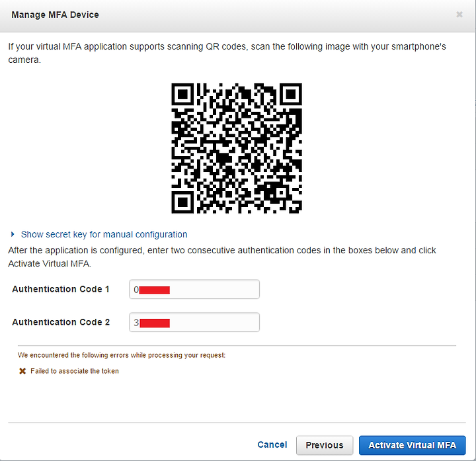The height and width of the screenshot is (461, 476).
Task: Open Show secret key for manual configuration
Action: (x=104, y=234)
